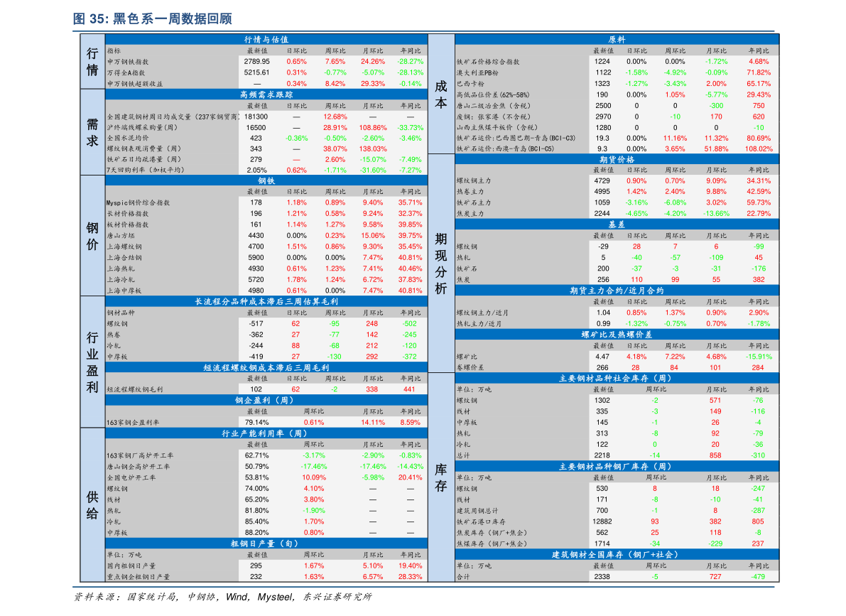
Task: Click the 重点钢企粗钢日产量 row label
Action: (138, 577)
